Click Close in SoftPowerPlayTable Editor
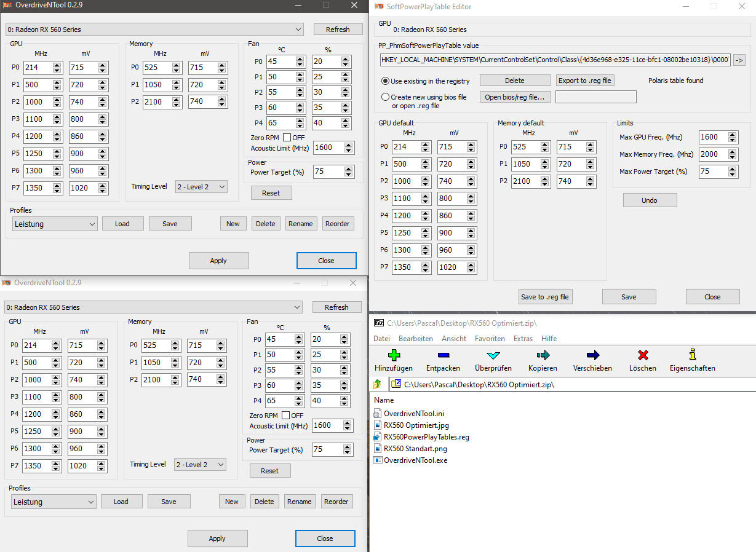Screen dimensions: 756x552 tap(712, 297)
